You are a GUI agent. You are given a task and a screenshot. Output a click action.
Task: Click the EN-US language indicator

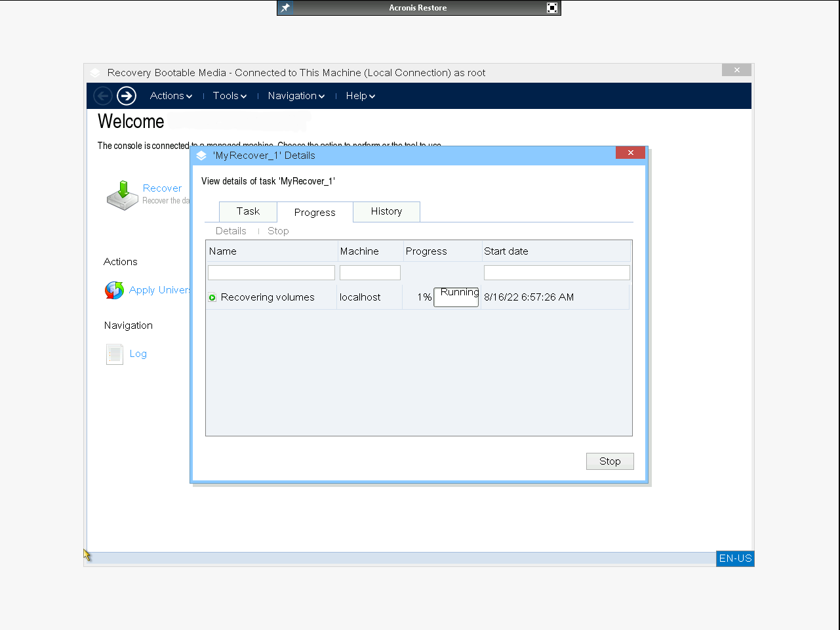pyautogui.click(x=735, y=558)
